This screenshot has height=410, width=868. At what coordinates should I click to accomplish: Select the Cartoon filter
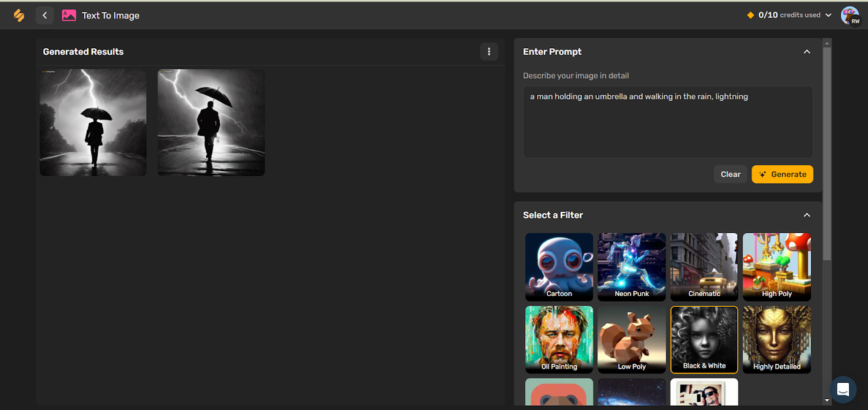pos(559,267)
